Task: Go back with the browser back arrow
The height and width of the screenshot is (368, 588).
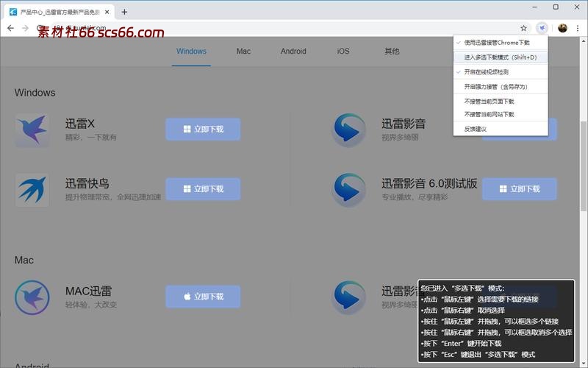Action: point(10,28)
